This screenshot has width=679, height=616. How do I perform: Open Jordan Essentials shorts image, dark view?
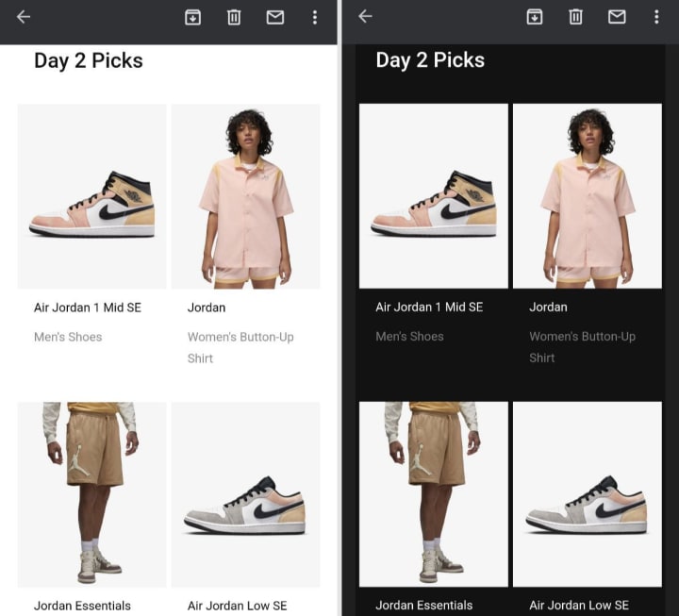434,494
